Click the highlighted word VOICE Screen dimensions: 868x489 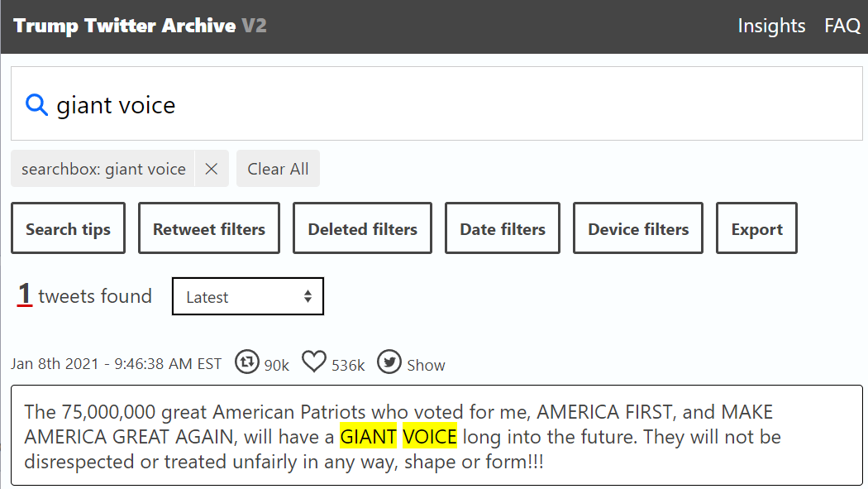point(430,437)
